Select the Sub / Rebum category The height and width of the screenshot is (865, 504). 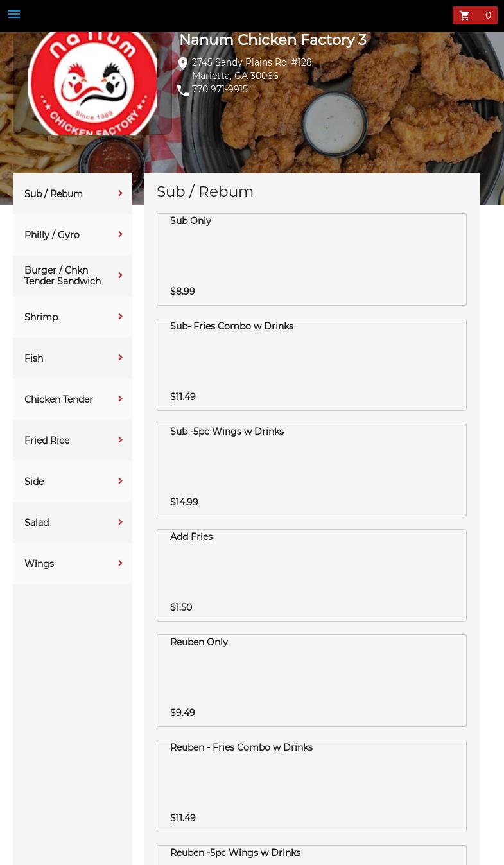[x=54, y=194]
